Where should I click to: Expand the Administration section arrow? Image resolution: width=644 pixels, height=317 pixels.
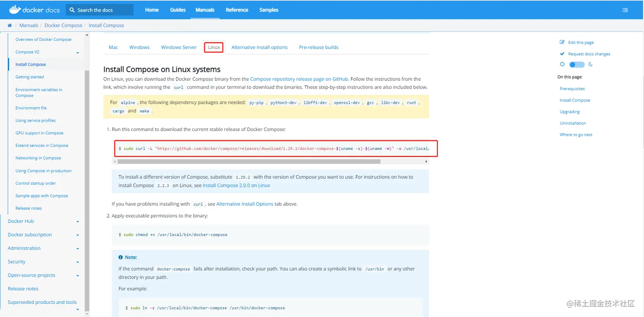[78, 249]
